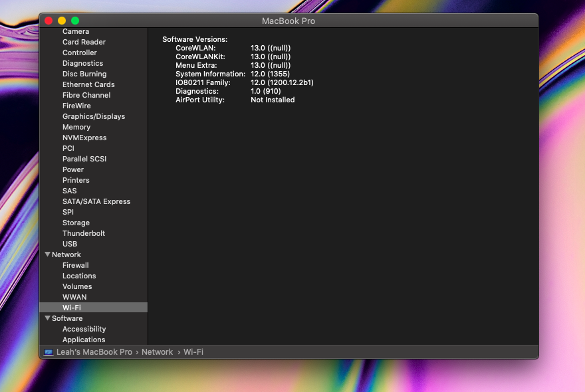Click the Software Versions heading
Viewport: 585px width, 392px height.
(195, 40)
